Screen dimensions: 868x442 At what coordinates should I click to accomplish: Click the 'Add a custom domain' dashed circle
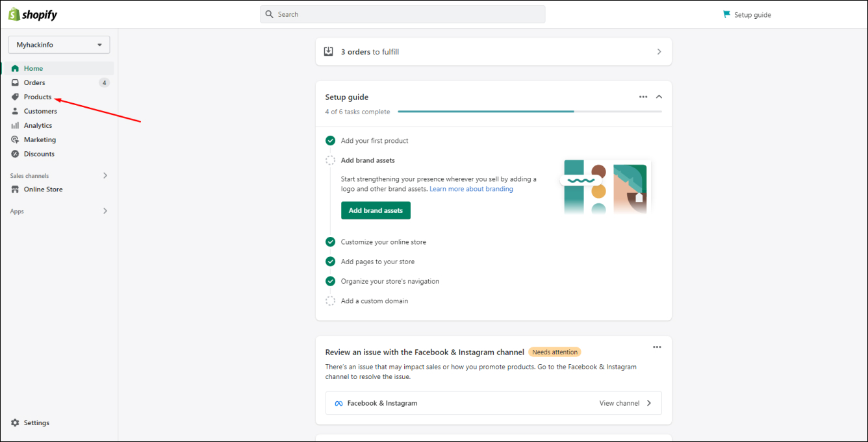[x=330, y=301]
